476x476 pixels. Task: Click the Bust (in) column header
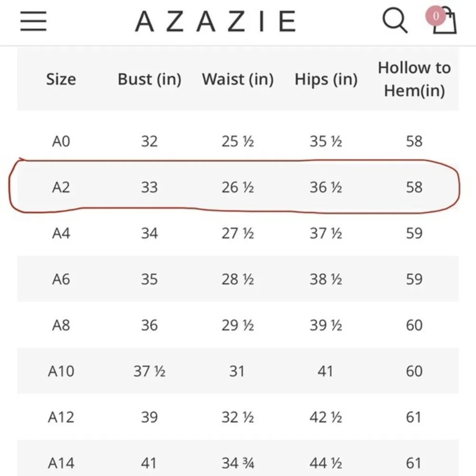149,79
